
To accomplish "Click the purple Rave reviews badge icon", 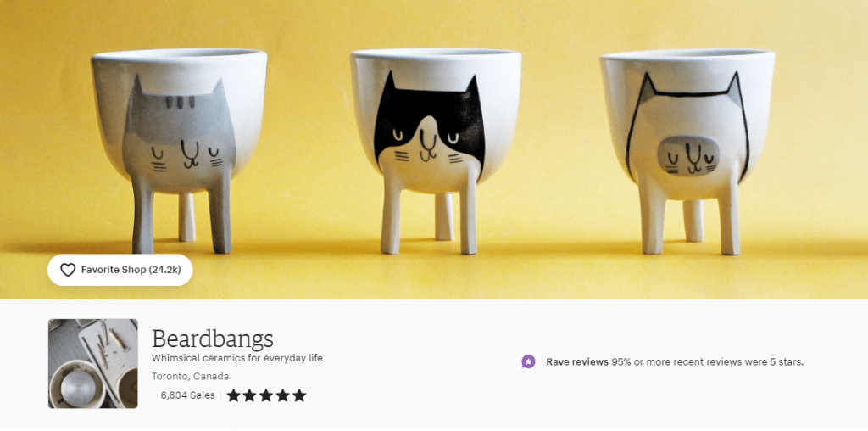I will 529,361.
